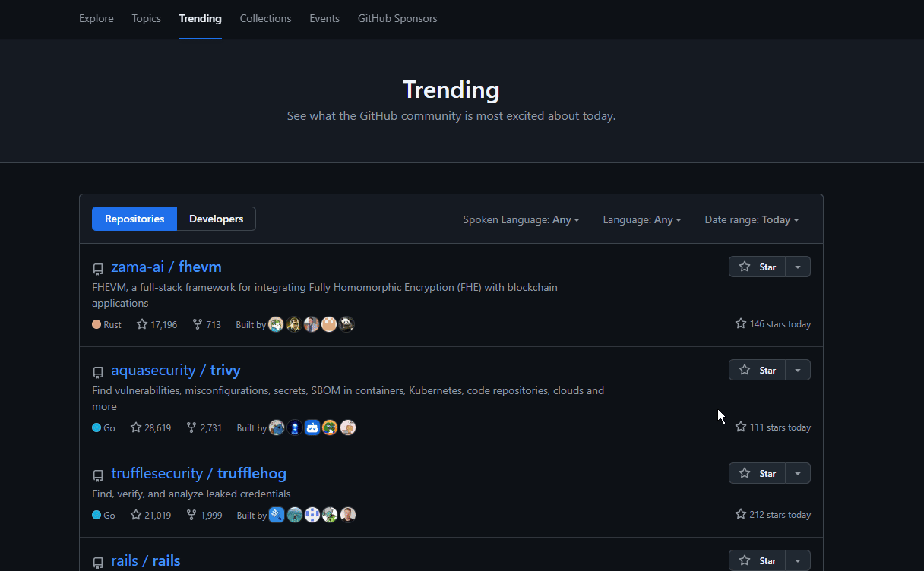Click fhevm stargazers count 17,196

(157, 324)
